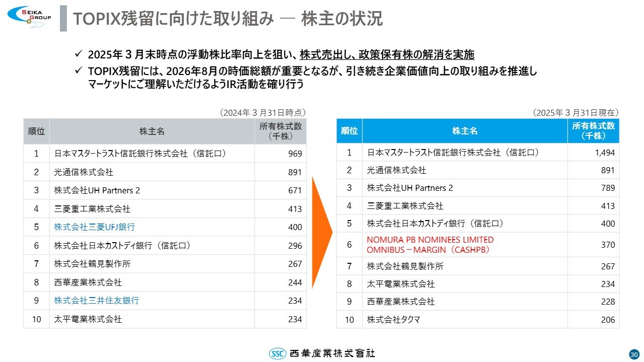Click red text 'NOMURA PB NOMINEES LIMITED'
This screenshot has height=362, width=644.
coord(430,240)
